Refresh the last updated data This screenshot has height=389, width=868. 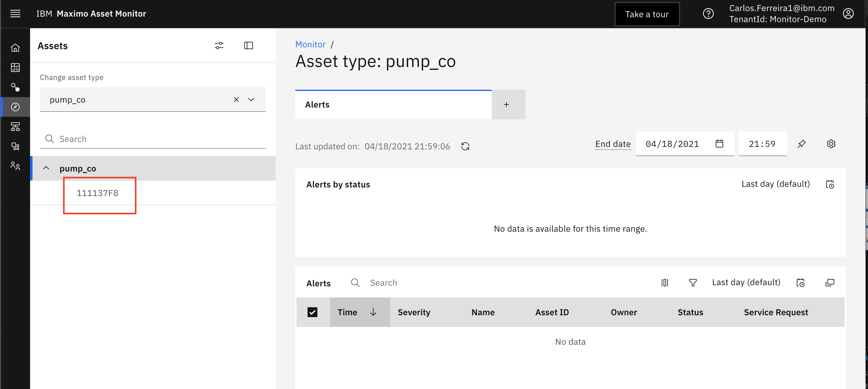coord(465,147)
